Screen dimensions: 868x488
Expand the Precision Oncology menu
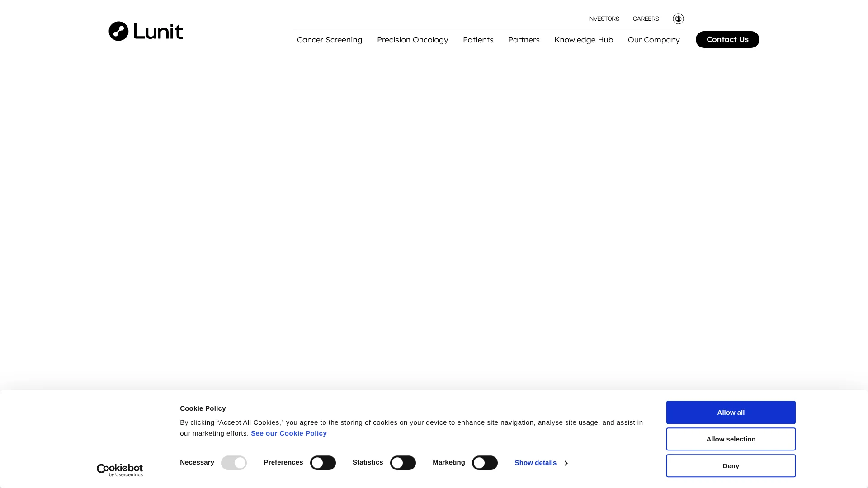(412, 40)
